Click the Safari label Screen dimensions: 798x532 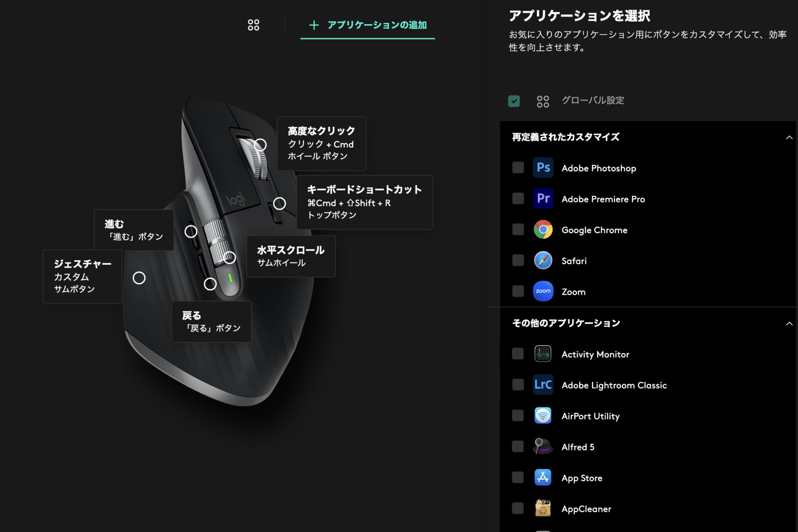(x=574, y=261)
